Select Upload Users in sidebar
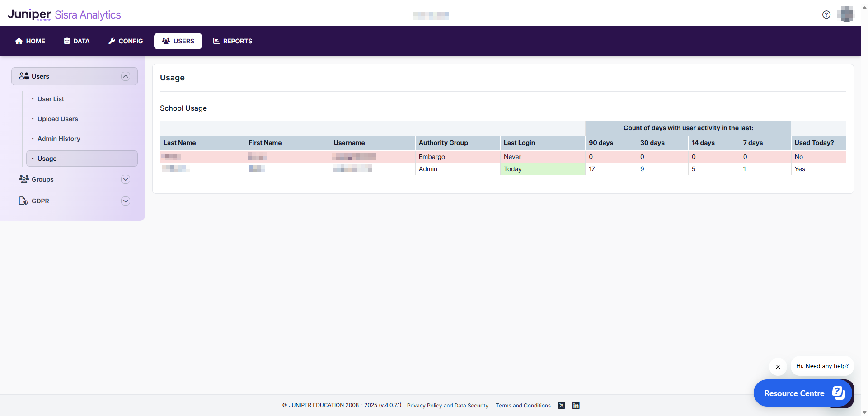This screenshot has height=416, width=868. (57, 119)
